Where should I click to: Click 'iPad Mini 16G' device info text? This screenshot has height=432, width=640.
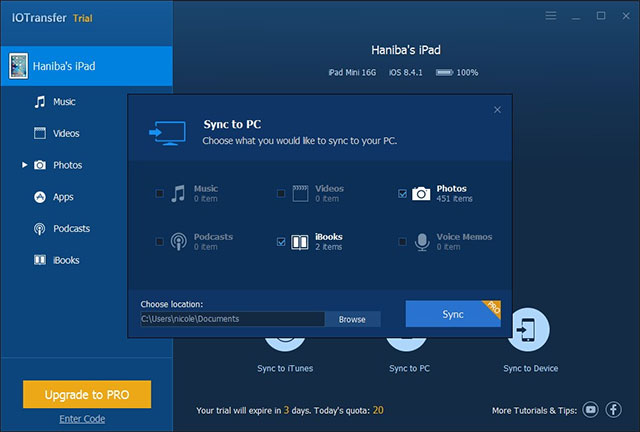(x=352, y=73)
